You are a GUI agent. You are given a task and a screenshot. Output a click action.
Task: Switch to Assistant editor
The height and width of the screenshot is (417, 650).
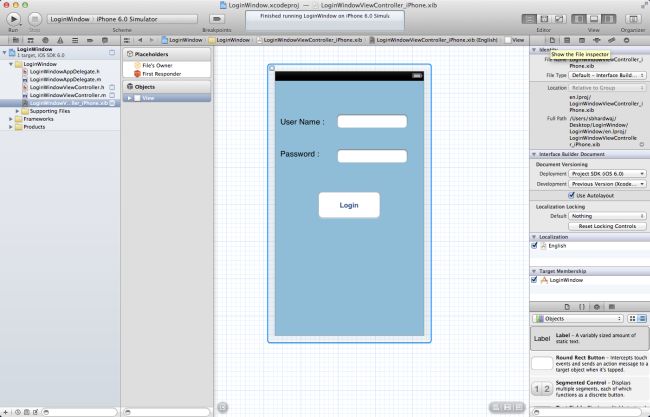(544, 19)
